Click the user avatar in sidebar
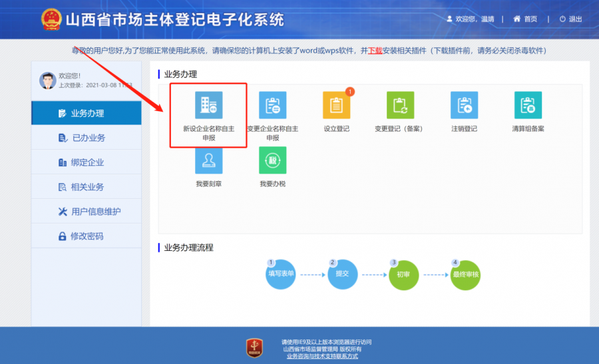The image size is (599, 364). click(x=48, y=81)
